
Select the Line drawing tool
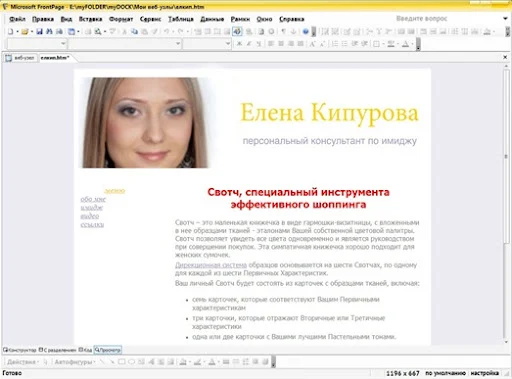coord(102,362)
